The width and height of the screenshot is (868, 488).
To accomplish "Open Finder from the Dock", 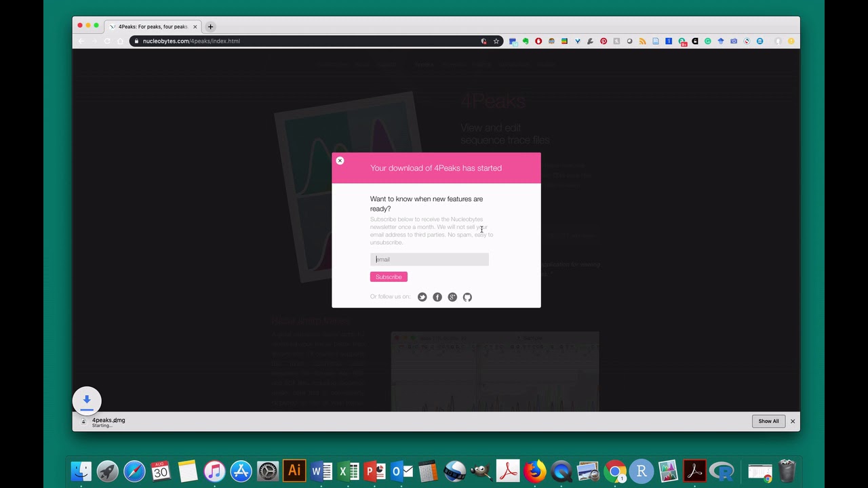I will 81,471.
